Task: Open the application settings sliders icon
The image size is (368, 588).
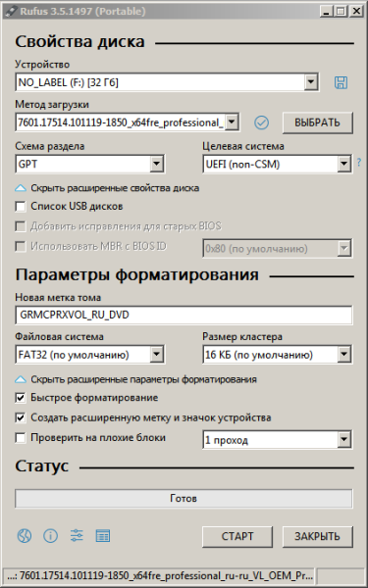Action: click(x=77, y=535)
